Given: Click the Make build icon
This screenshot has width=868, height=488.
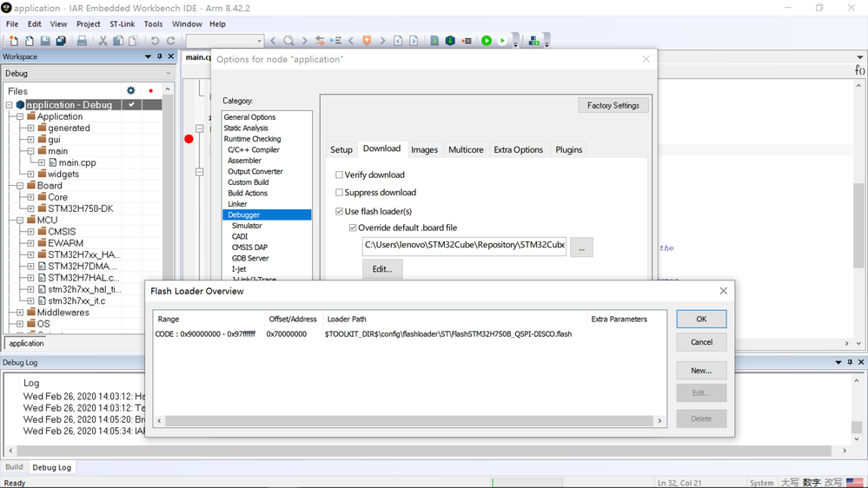Looking at the screenshot, I should tap(450, 41).
